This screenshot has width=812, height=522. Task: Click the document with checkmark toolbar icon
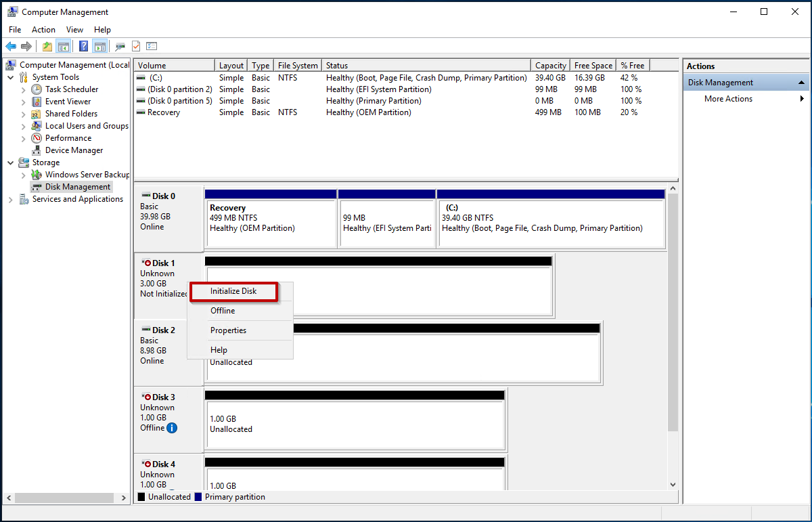click(x=136, y=46)
